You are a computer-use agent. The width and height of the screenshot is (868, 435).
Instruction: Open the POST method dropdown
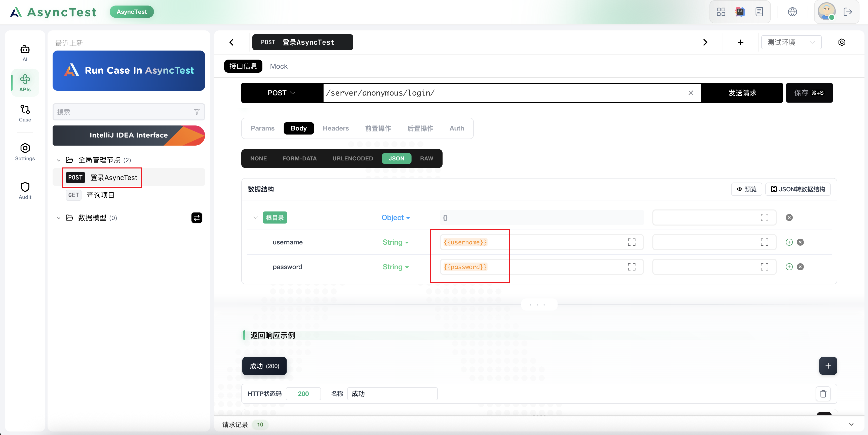pos(281,93)
